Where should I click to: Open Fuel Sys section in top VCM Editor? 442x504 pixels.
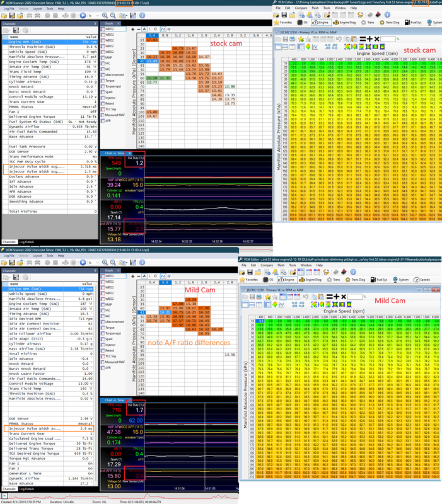[412, 23]
